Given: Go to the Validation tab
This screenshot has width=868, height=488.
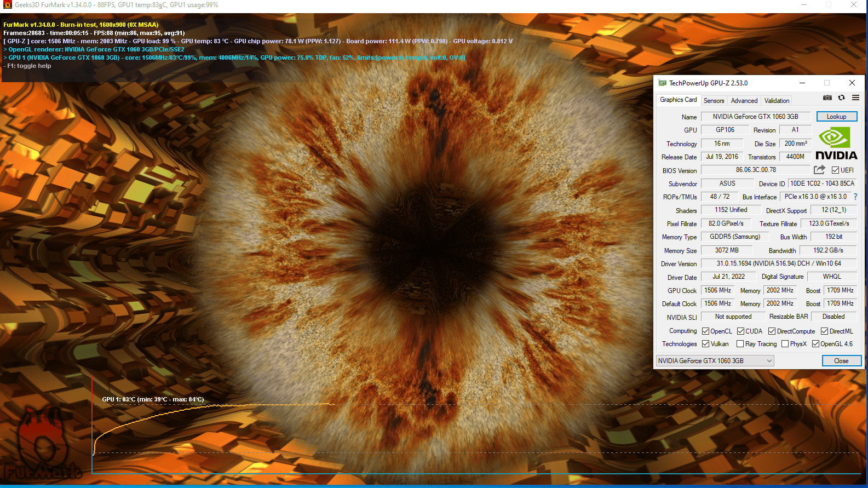Looking at the screenshot, I should 777,101.
